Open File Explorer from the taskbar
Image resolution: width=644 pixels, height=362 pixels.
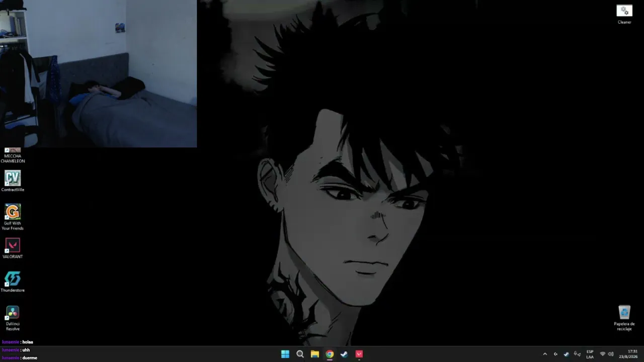pos(314,354)
